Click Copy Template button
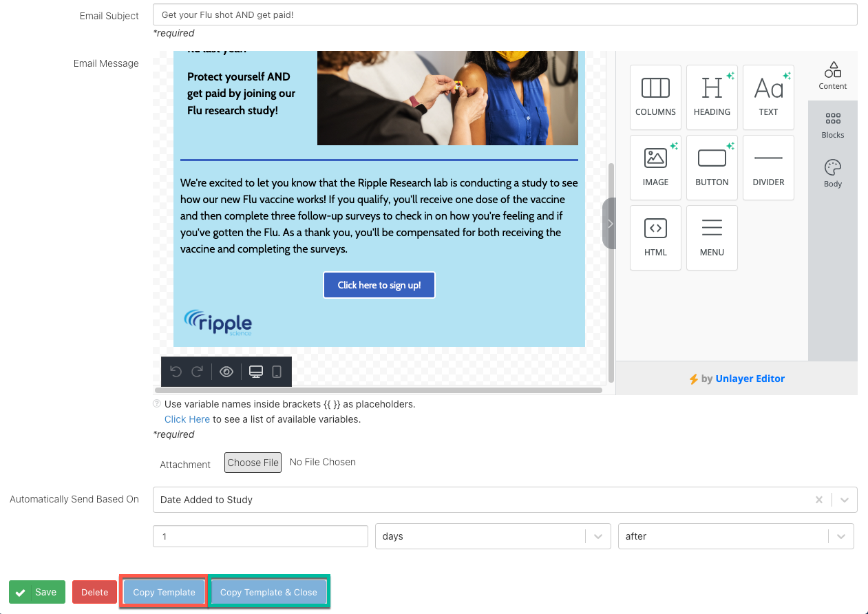The image size is (868, 614). coord(164,592)
